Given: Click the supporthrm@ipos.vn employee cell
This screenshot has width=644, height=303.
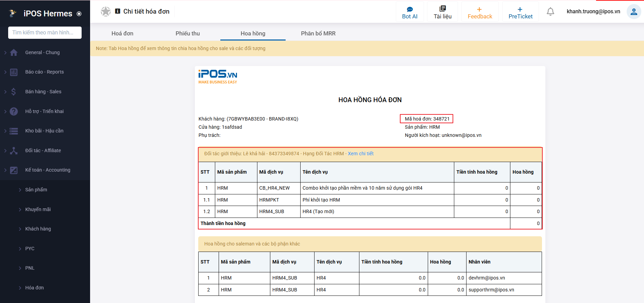Looking at the screenshot, I should pos(504,290).
